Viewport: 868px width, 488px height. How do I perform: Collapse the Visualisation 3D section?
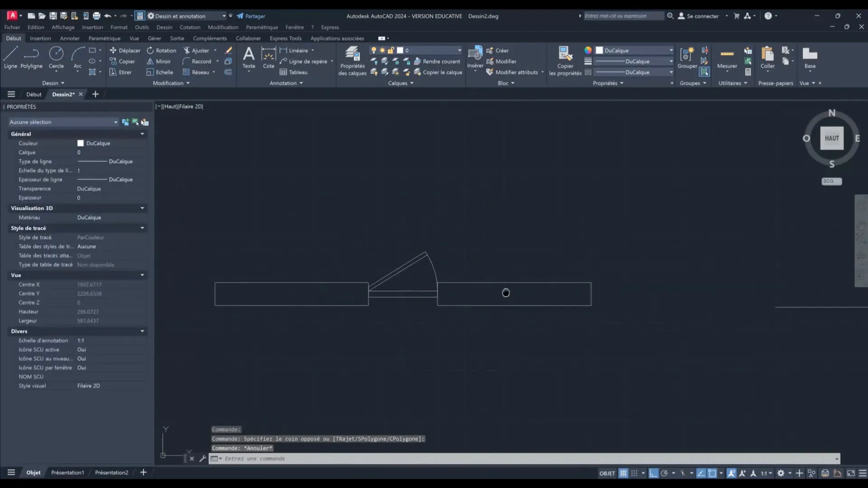click(x=142, y=208)
